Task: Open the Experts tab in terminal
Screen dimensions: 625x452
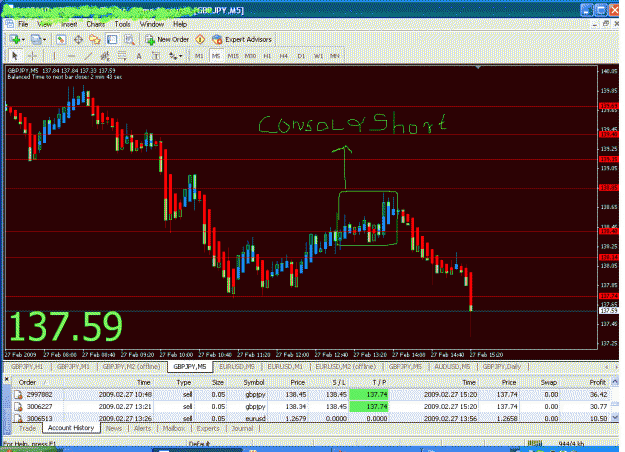Action: pos(208,428)
